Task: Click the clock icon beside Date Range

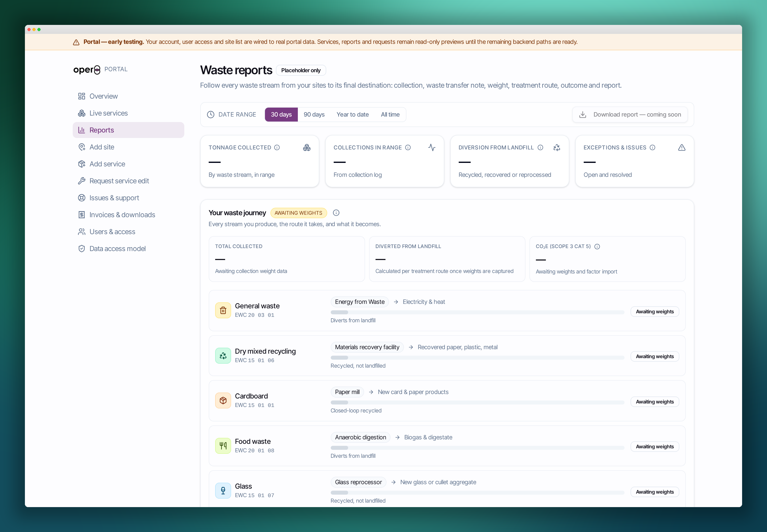Action: pos(211,115)
